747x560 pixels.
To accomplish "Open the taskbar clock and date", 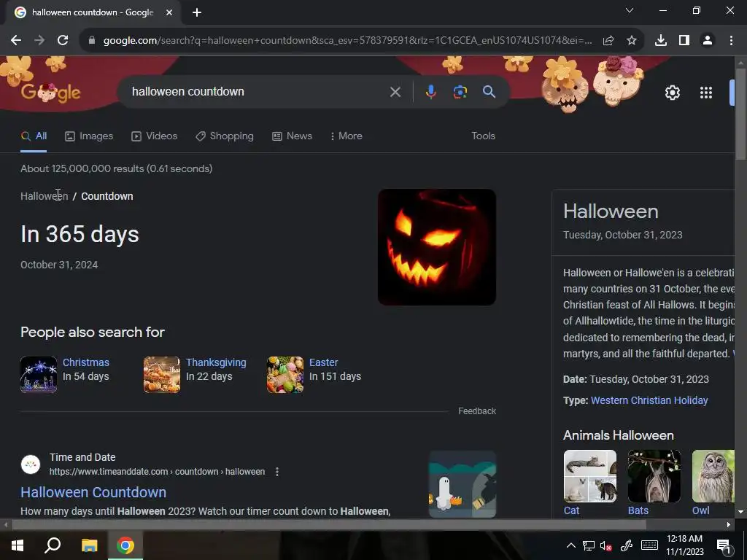I will click(684, 545).
